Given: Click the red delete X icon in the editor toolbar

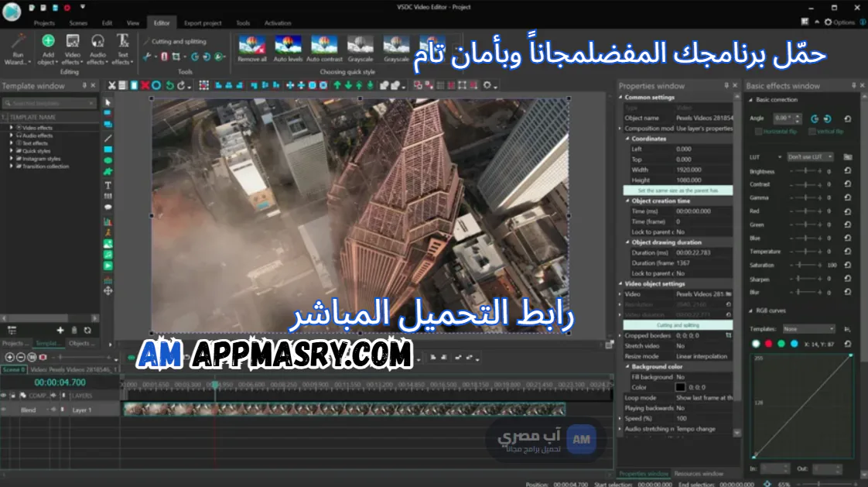Looking at the screenshot, I should pyautogui.click(x=145, y=85).
